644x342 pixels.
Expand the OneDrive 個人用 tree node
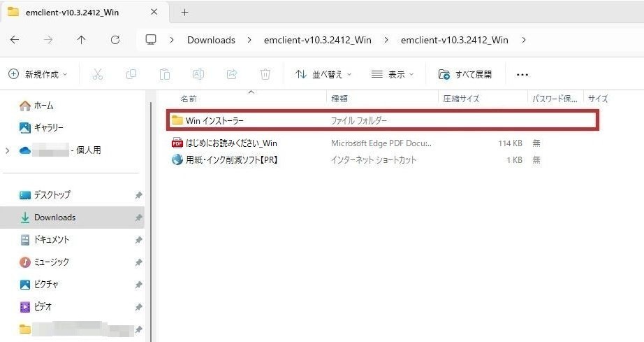pyautogui.click(x=8, y=150)
